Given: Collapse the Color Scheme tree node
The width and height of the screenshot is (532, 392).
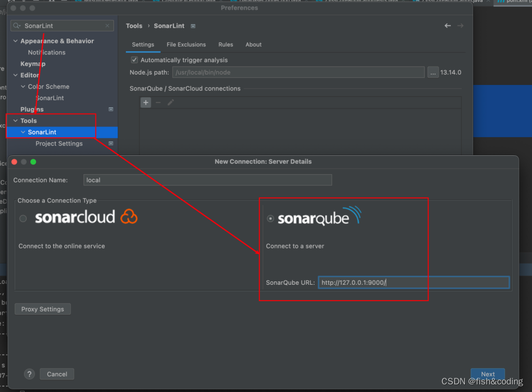Looking at the screenshot, I should coord(23,87).
